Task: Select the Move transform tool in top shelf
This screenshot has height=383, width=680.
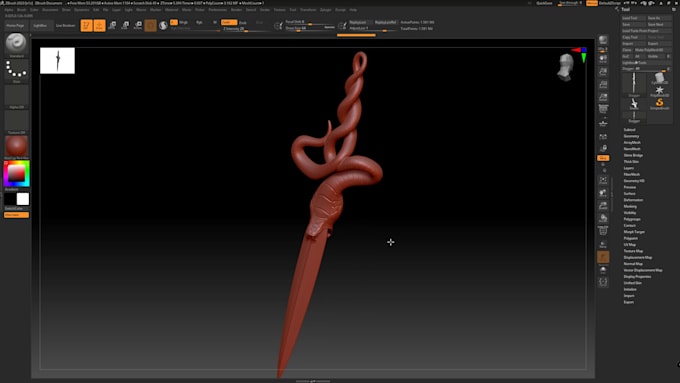Action: tap(112, 26)
